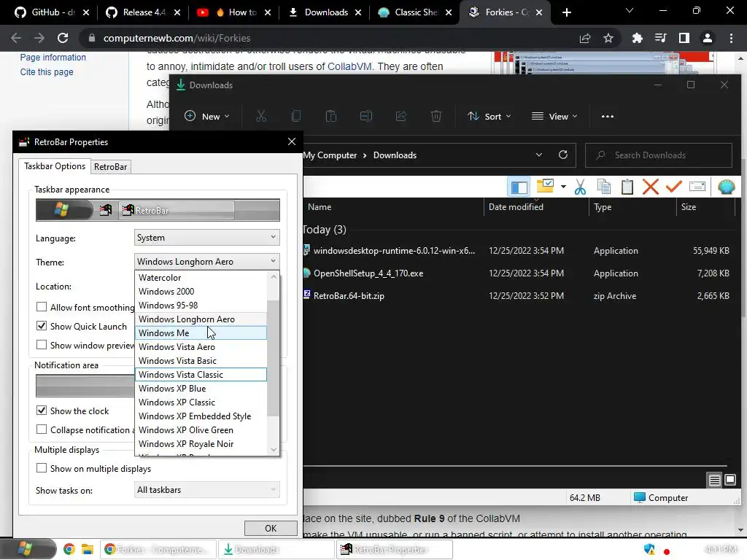The image size is (747, 560).
Task: Pick Windows XP Blue theme
Action: (x=201, y=389)
